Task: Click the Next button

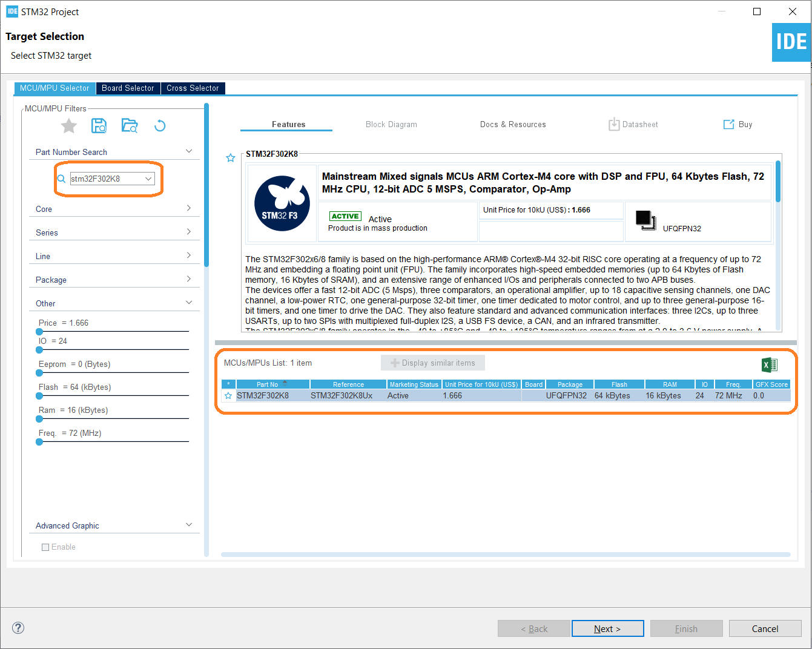Action: (x=607, y=628)
